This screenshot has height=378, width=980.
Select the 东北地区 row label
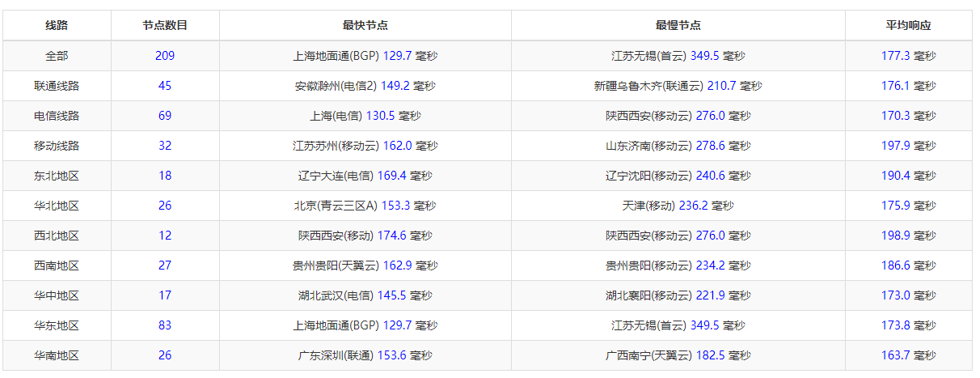coord(57,176)
